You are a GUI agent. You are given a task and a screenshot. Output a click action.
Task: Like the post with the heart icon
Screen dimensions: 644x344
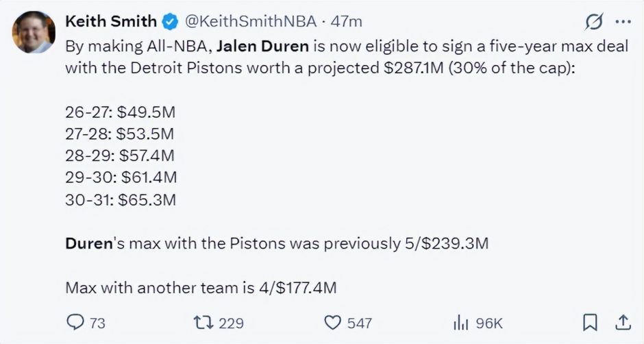click(x=333, y=323)
